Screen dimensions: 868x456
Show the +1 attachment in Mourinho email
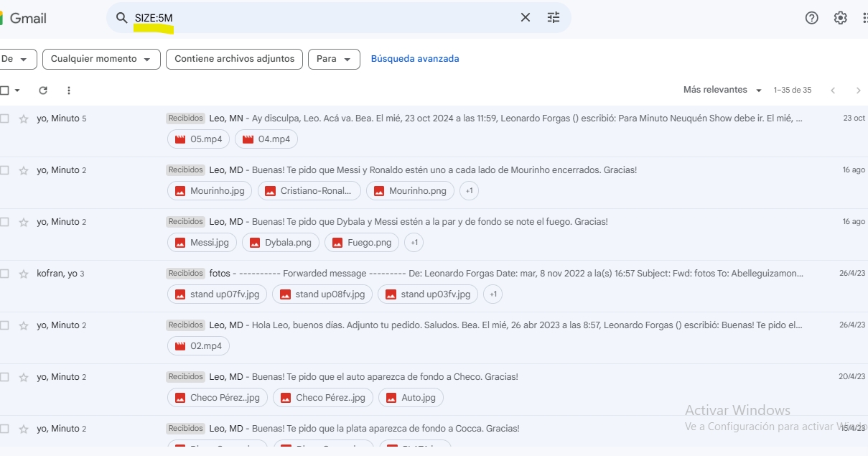click(x=470, y=191)
